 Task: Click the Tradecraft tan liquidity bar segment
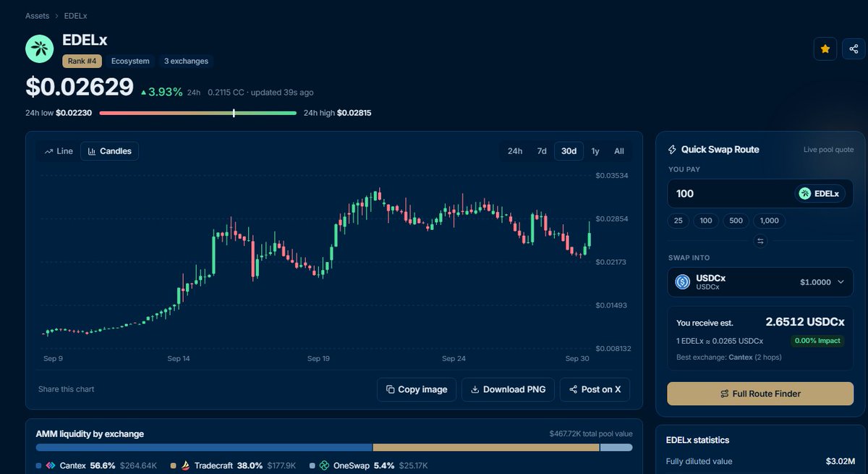coord(486,448)
